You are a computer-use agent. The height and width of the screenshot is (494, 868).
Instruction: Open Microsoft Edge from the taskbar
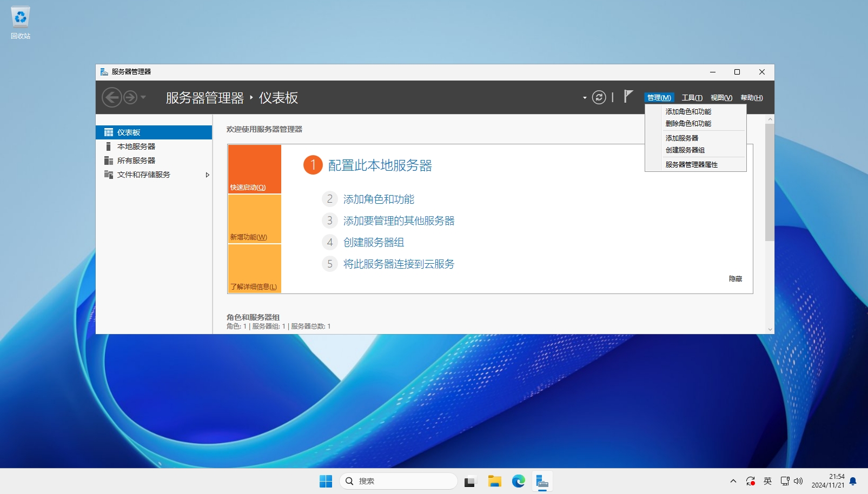518,481
